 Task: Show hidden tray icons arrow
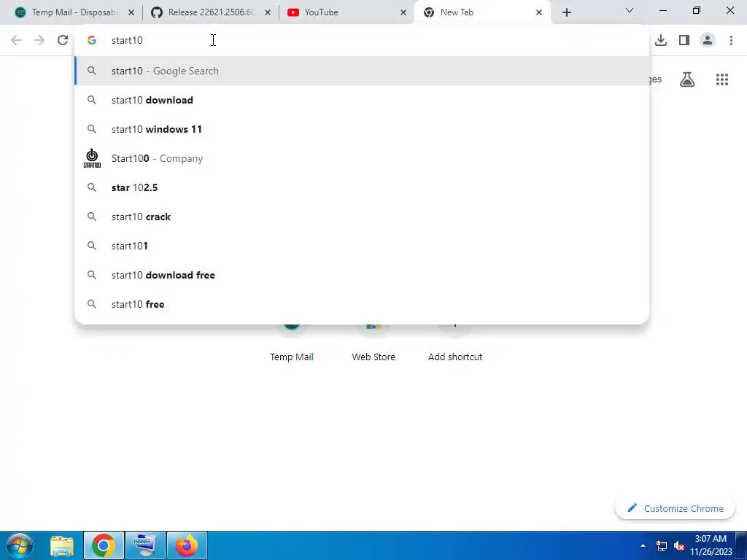[643, 545]
